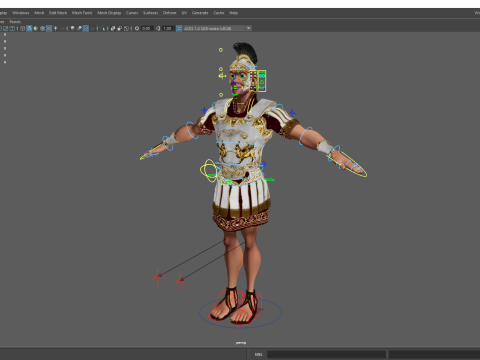Toggle X-Ray Joints icon

(126, 28)
